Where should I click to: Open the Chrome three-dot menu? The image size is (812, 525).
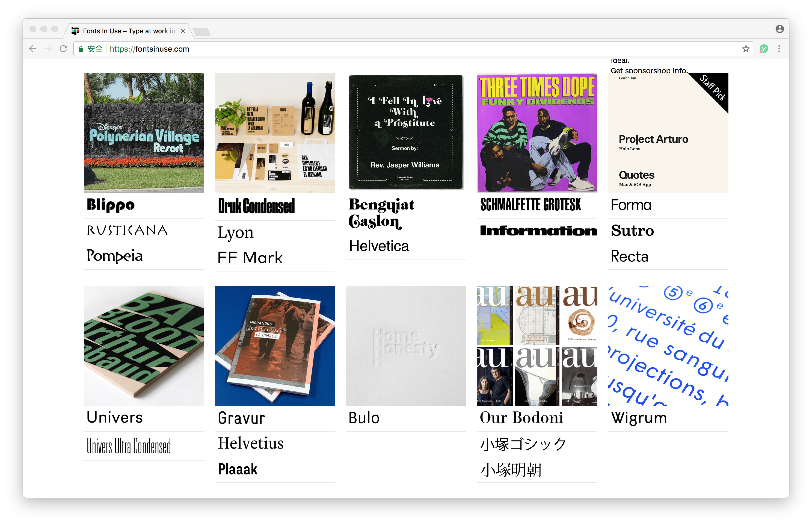(779, 49)
